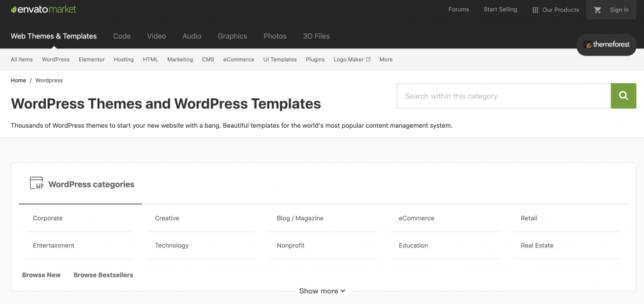The height and width of the screenshot is (304, 644).
Task: Click the Sign In button
Action: point(619,10)
